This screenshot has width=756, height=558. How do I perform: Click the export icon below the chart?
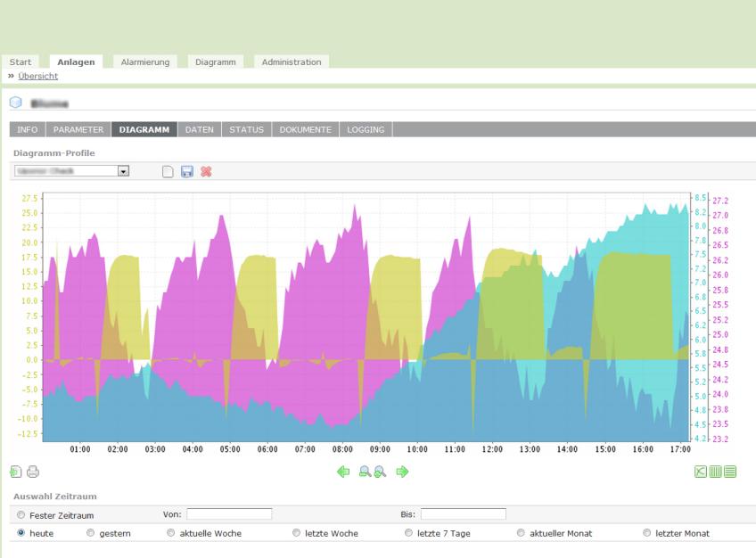pyautogui.click(x=17, y=472)
